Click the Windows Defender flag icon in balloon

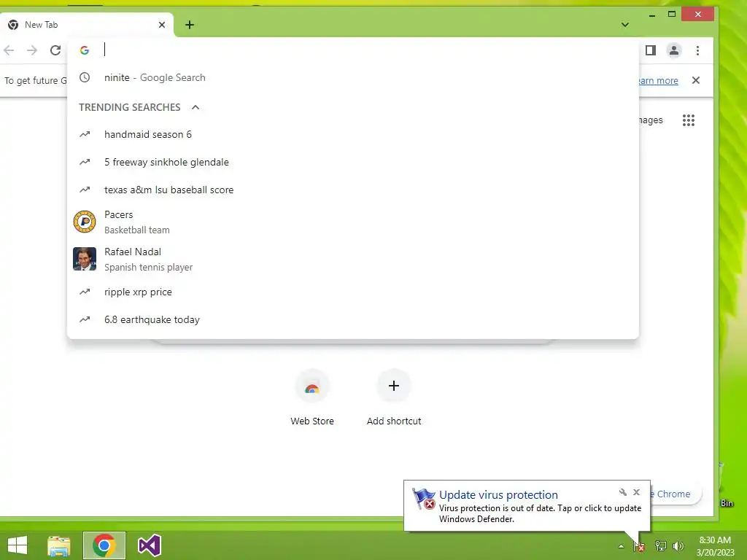click(x=424, y=499)
